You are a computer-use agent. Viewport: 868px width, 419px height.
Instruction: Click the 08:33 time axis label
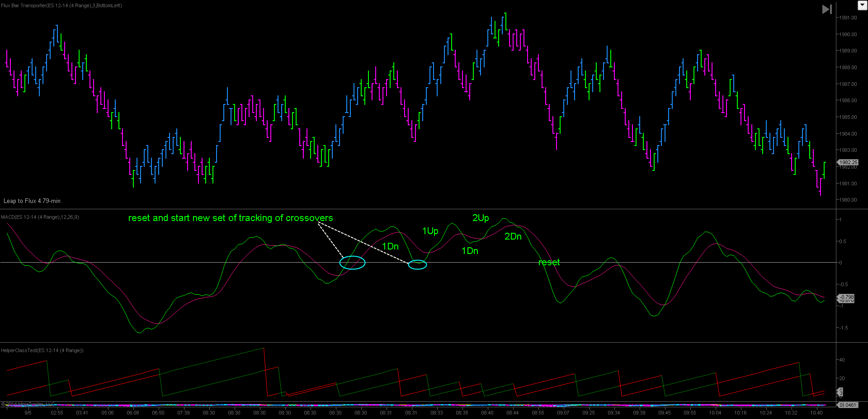(437, 413)
